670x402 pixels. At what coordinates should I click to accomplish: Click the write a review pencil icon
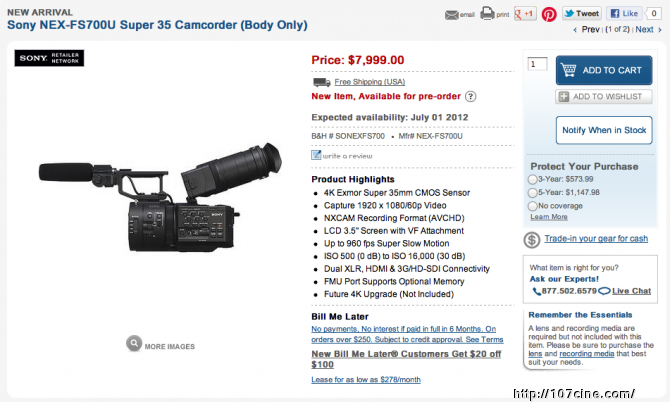(316, 155)
